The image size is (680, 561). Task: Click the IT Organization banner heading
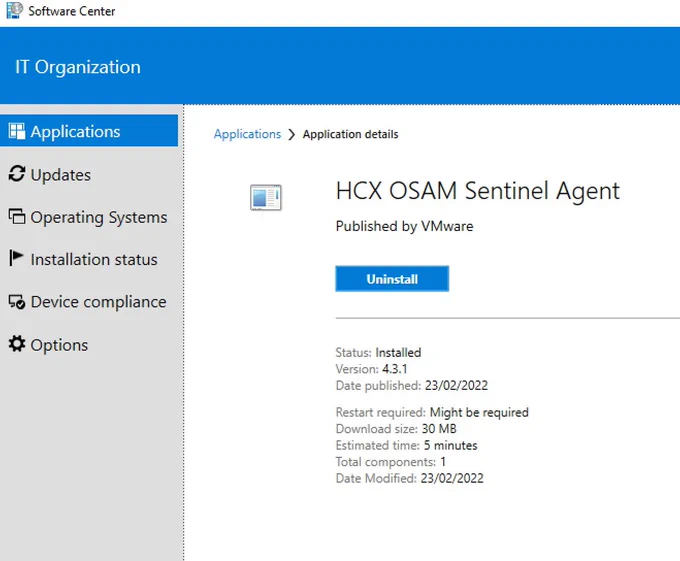point(78,67)
